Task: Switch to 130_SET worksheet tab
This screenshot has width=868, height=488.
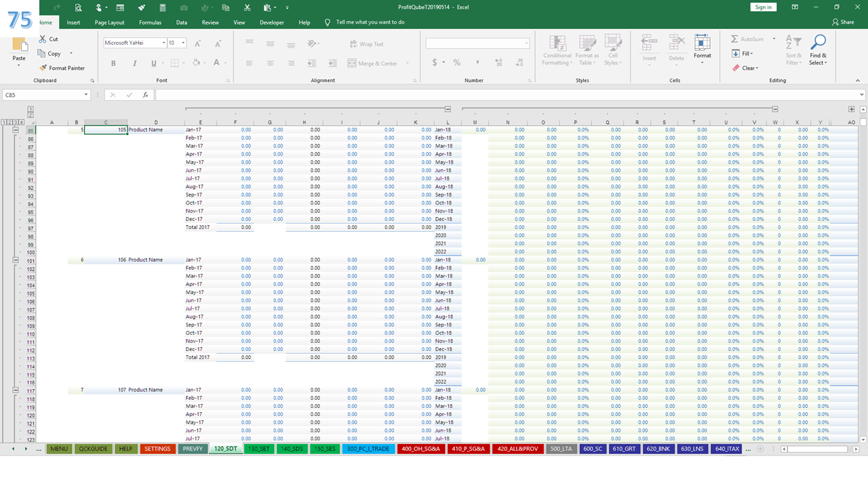Action: tap(260, 449)
